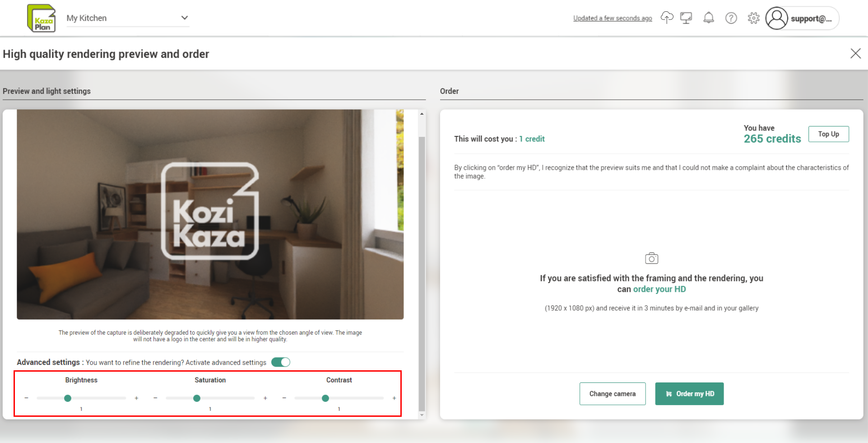Click the Updated a few seconds ago link
Screen dimensions: 868x443
(613, 18)
